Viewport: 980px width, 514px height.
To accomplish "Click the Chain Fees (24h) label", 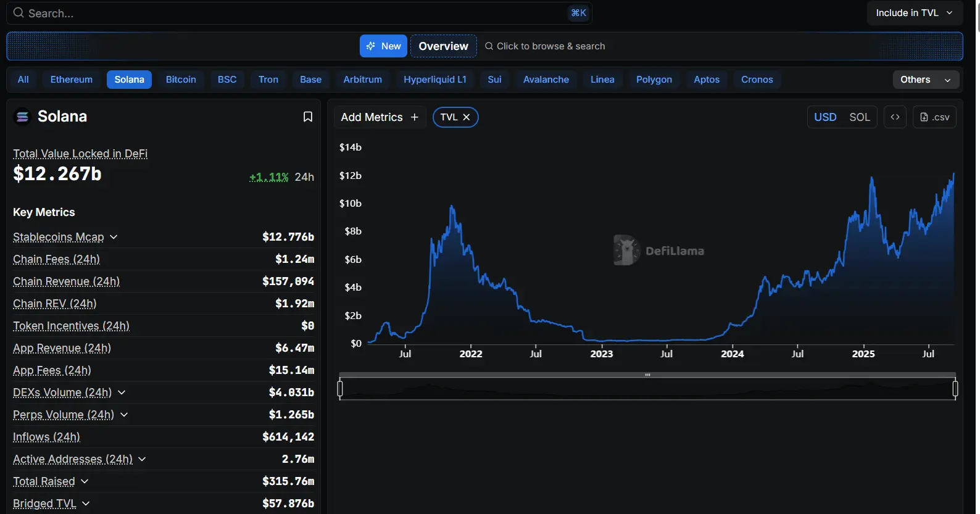I will (x=56, y=259).
